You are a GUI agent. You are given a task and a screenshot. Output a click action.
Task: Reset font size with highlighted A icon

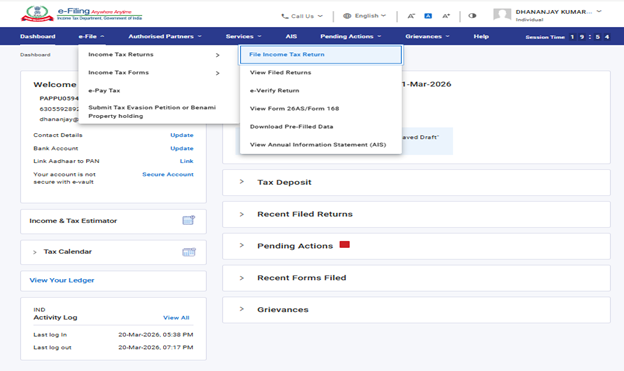(428, 16)
